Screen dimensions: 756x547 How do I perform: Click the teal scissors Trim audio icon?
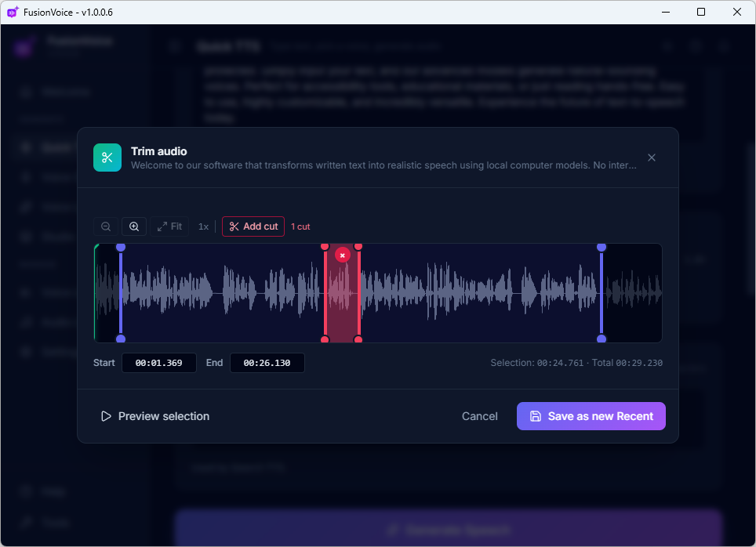[x=107, y=158]
